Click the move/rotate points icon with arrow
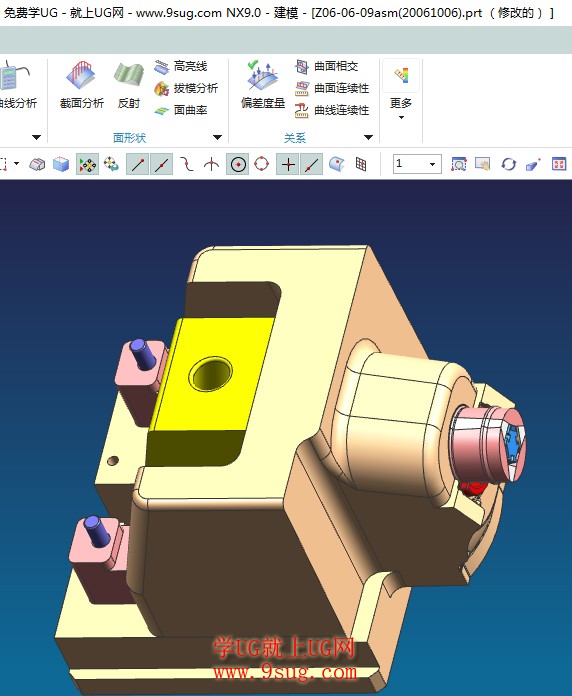 [111, 164]
